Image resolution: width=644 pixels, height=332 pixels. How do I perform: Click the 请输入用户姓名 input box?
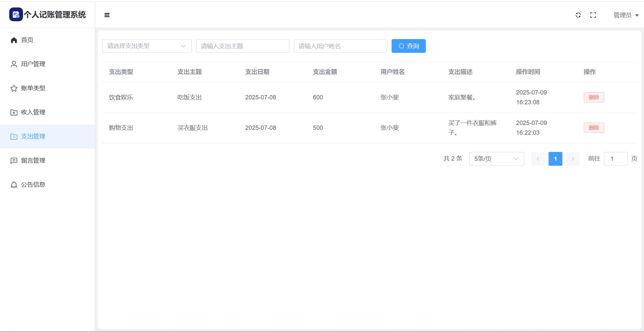[340, 46]
